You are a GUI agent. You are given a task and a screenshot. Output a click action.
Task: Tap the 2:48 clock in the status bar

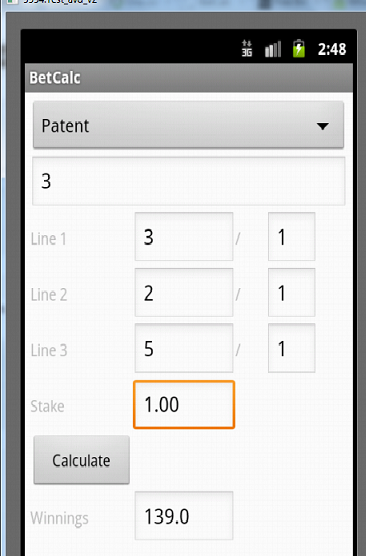tap(332, 49)
